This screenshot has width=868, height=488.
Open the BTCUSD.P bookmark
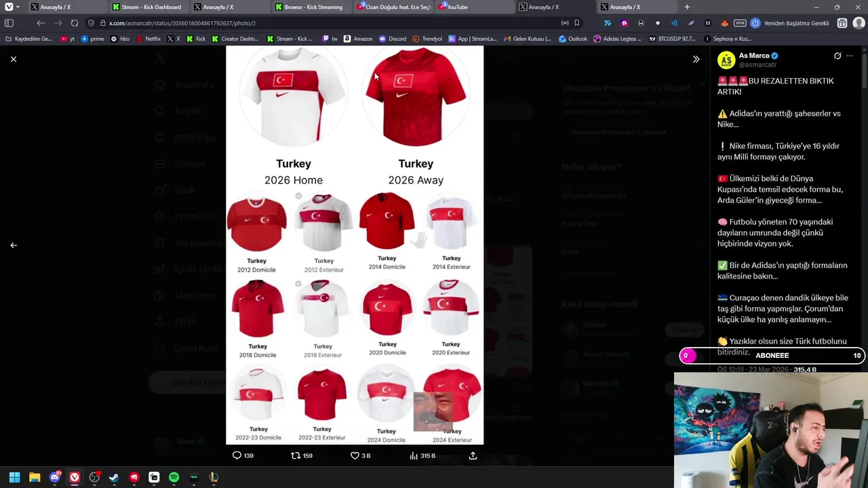point(672,39)
